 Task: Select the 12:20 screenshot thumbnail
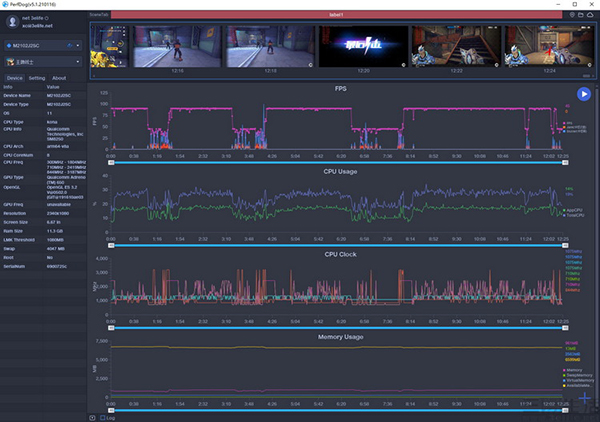pyautogui.click(x=363, y=47)
